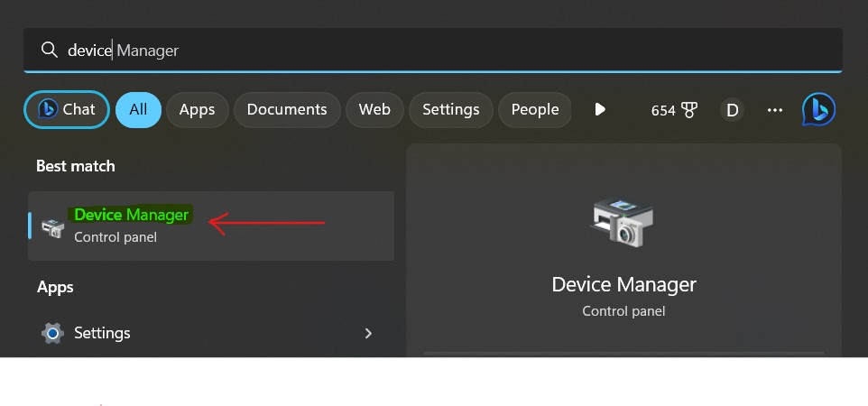Click the large Device Manager preview icon
The width and height of the screenshot is (868, 406).
click(623, 223)
